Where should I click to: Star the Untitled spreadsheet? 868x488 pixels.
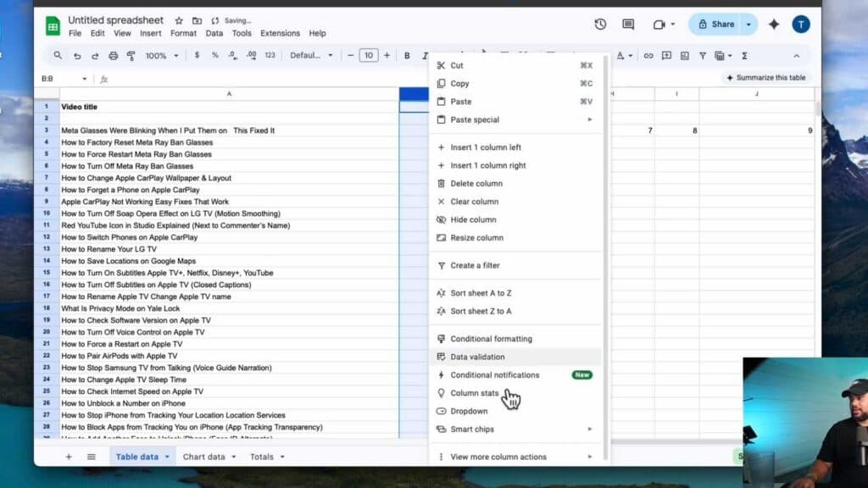[179, 20]
